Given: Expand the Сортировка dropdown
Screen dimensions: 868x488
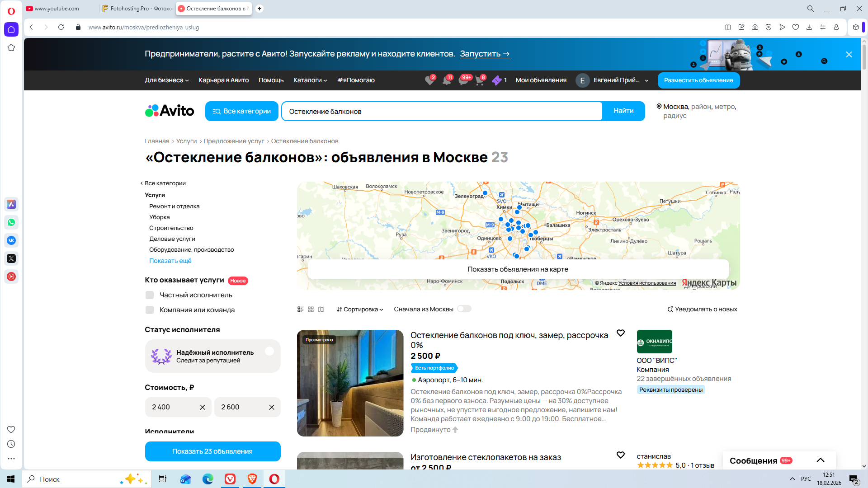Looking at the screenshot, I should 360,310.
